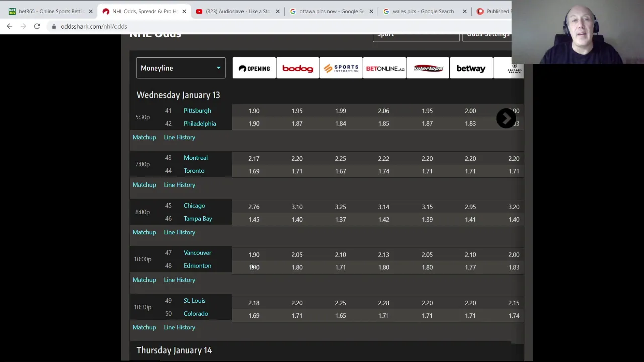Screen dimensions: 644x362
Task: Open Line History for St. Louis vs Colorado
Action: pyautogui.click(x=179, y=327)
